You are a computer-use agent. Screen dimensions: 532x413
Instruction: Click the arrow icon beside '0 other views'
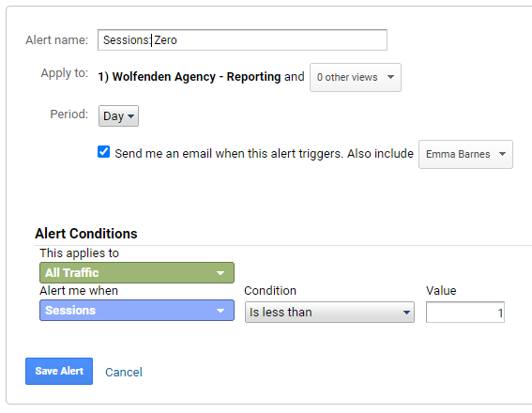tap(390, 77)
